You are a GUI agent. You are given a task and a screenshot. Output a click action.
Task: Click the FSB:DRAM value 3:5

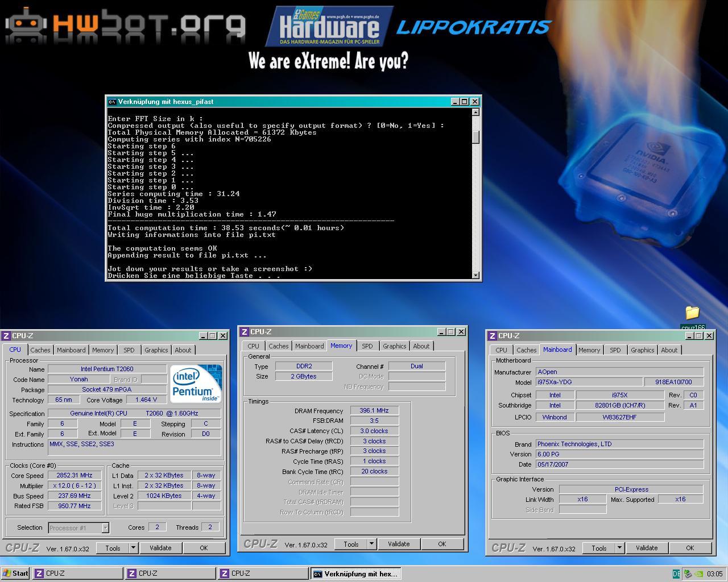pyautogui.click(x=374, y=421)
